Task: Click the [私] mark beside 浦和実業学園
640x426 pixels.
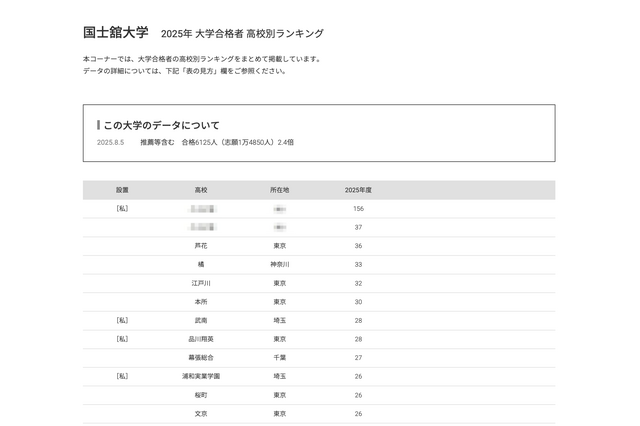Action: (122, 376)
